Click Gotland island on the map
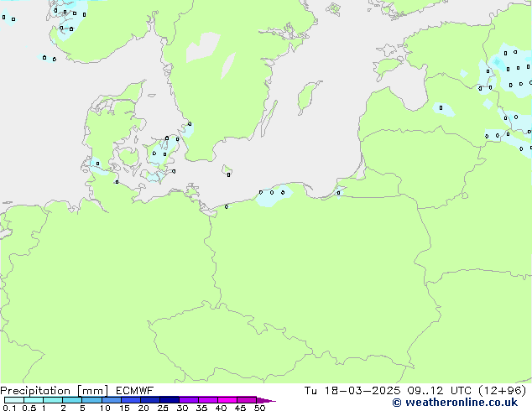The height and width of the screenshot is (411, 532). [x=308, y=96]
